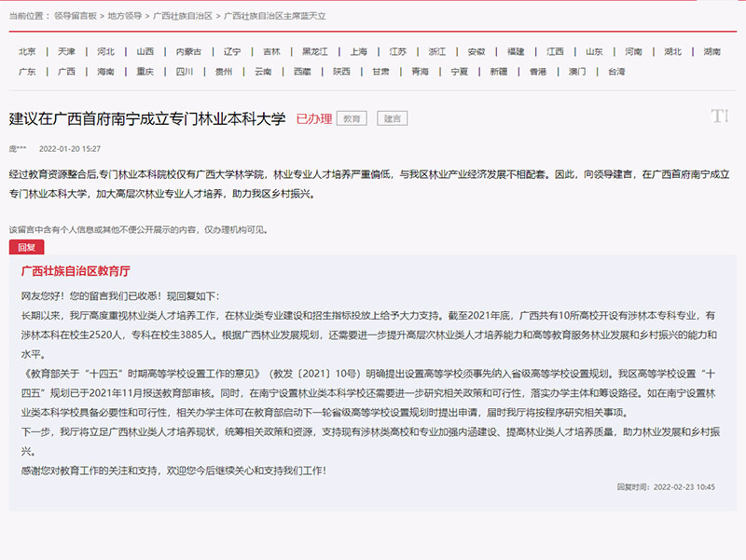Click the 建言 type tag
Viewport: 746px width, 560px height.
(392, 118)
